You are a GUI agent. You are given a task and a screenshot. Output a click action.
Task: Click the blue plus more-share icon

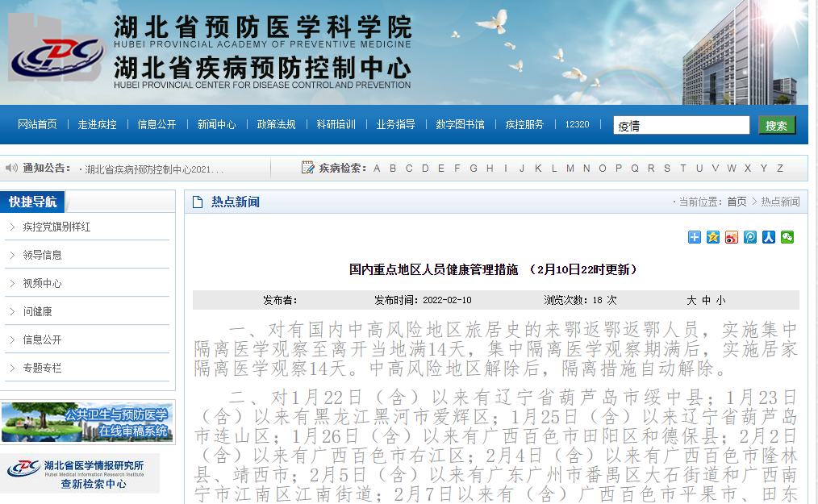click(694, 237)
